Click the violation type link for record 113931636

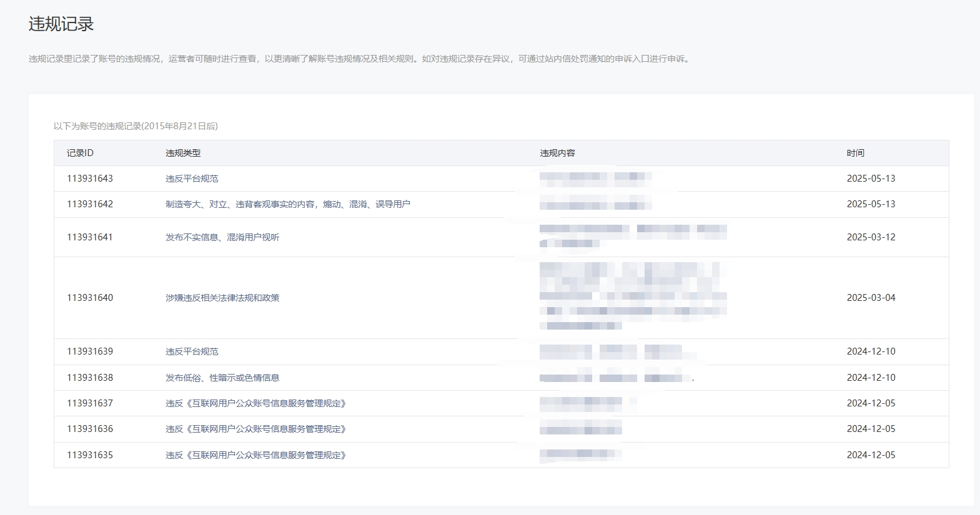pos(255,429)
